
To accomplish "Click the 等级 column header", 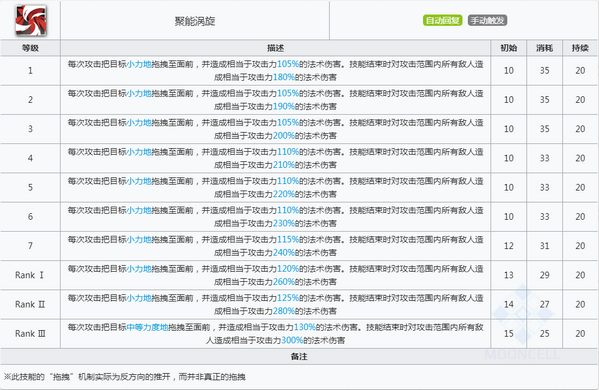I will click(x=30, y=48).
